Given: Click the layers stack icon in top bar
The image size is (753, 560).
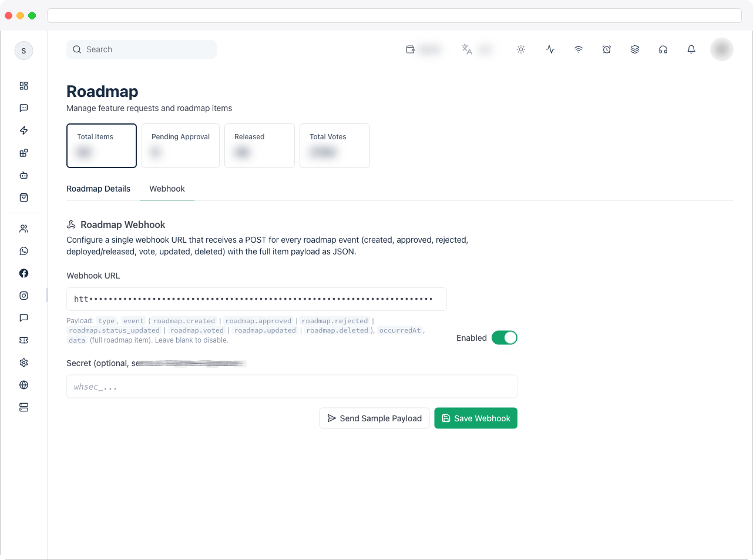Looking at the screenshot, I should pos(635,49).
